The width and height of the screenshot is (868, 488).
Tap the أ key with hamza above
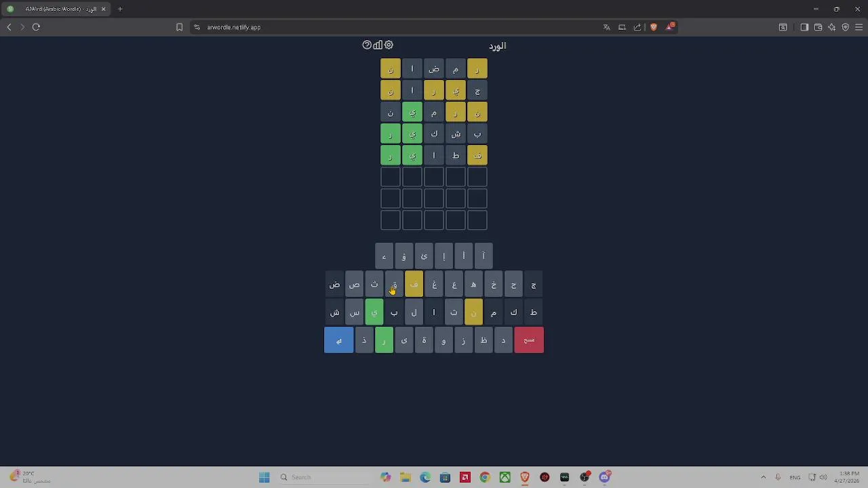[x=463, y=256]
